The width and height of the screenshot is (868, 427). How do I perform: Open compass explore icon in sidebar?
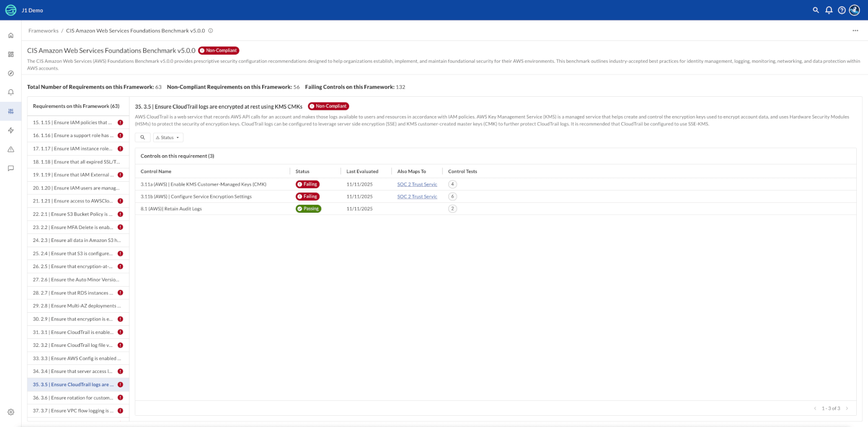tap(11, 73)
